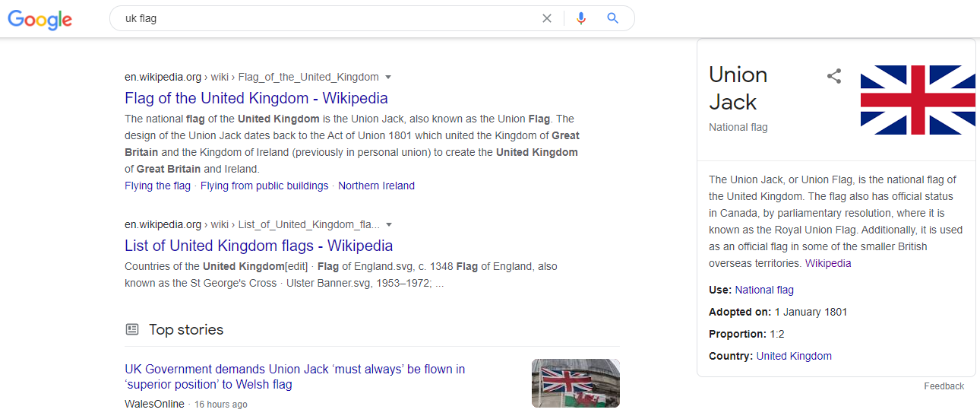The image size is (980, 419).
Task: Visit the Northern Ireland sitelink
Action: (x=376, y=186)
